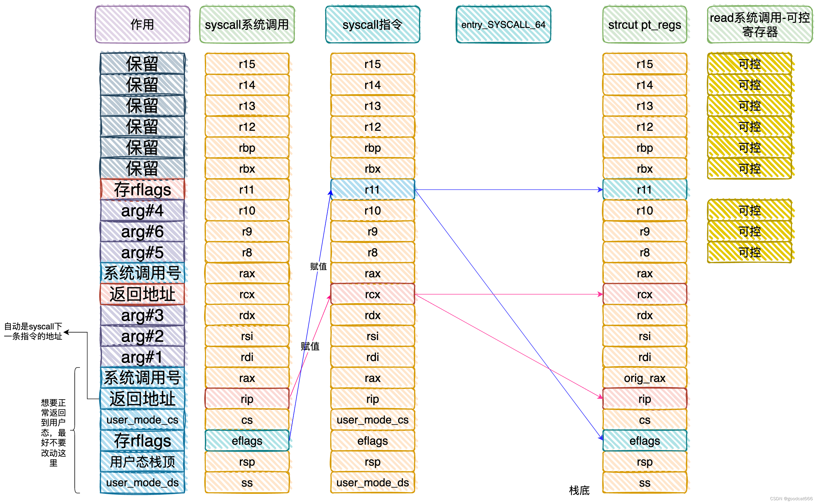Click r15 in the syscall系统调用 column
This screenshot has height=504, width=817.
click(247, 64)
